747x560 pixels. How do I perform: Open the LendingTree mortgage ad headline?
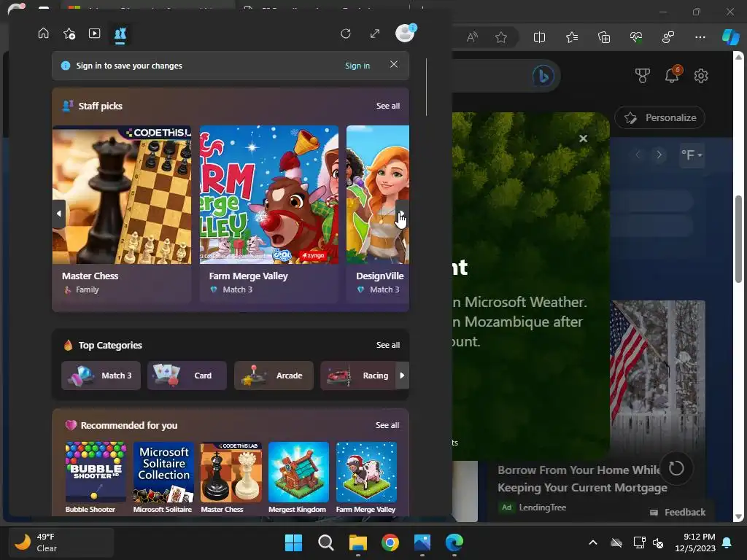(x=582, y=478)
